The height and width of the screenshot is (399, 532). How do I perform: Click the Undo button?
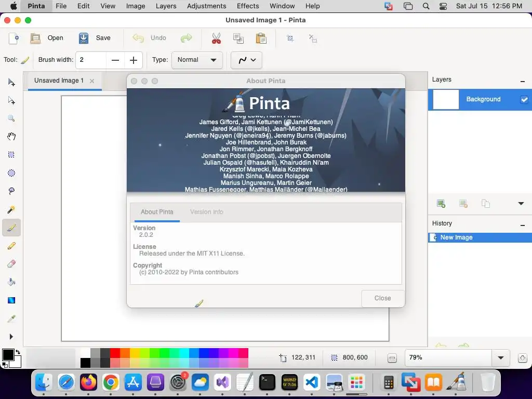pos(149,38)
